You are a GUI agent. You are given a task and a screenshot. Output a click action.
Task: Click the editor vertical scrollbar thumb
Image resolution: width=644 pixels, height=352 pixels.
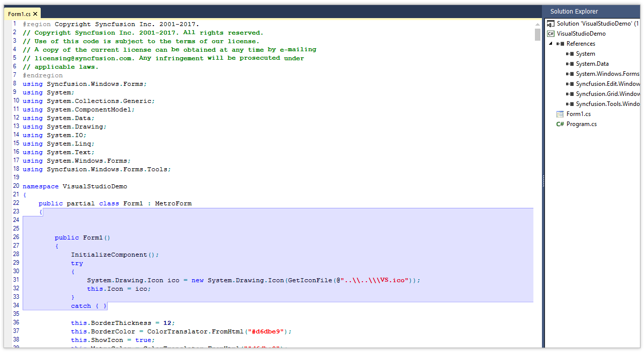pos(537,34)
